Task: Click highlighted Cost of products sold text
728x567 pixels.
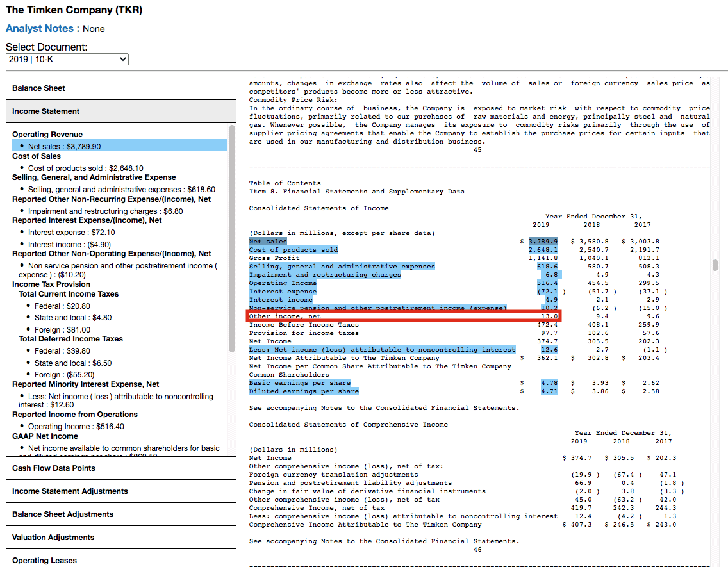Action: [x=294, y=250]
